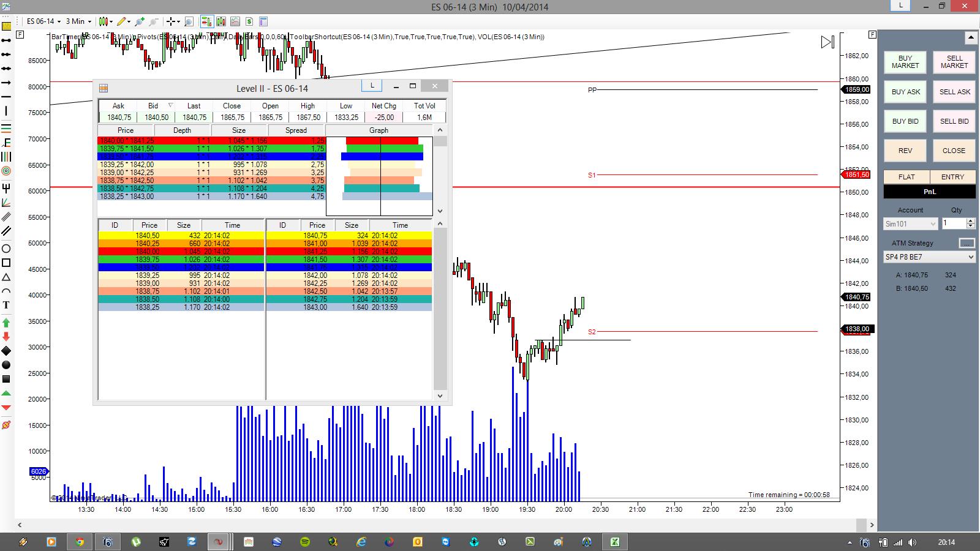Open the ES 06-14 instrument dropdown
The image size is (980, 551).
tap(42, 21)
